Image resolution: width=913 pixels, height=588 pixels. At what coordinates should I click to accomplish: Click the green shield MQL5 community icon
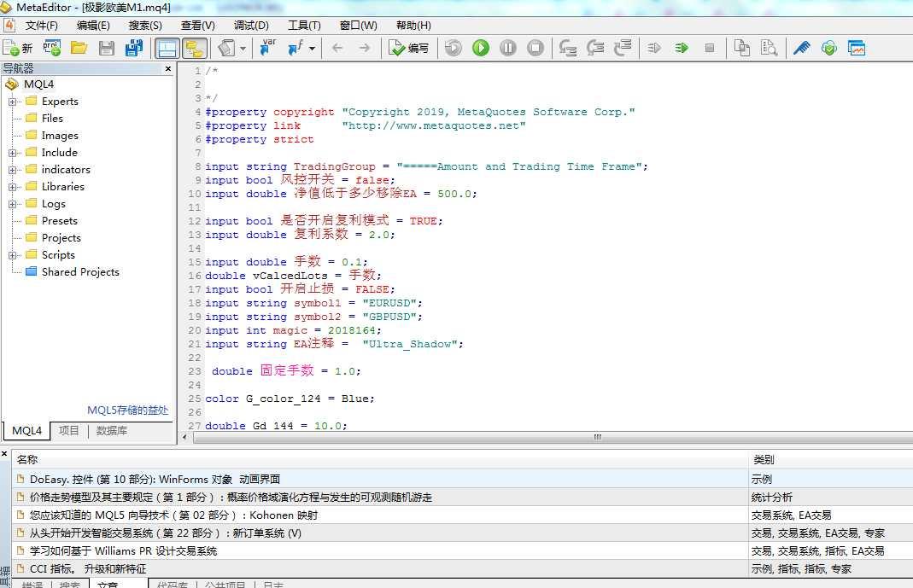[829, 48]
